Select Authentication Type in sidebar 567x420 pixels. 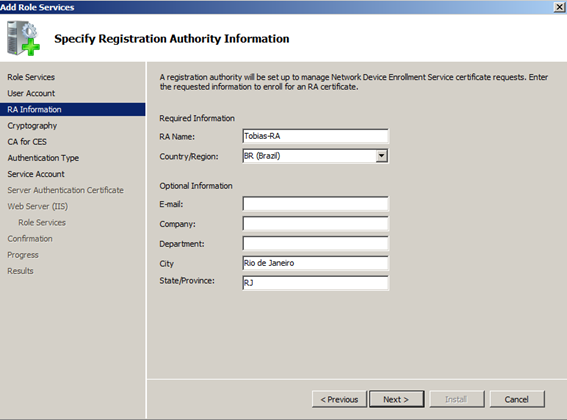[x=43, y=158]
